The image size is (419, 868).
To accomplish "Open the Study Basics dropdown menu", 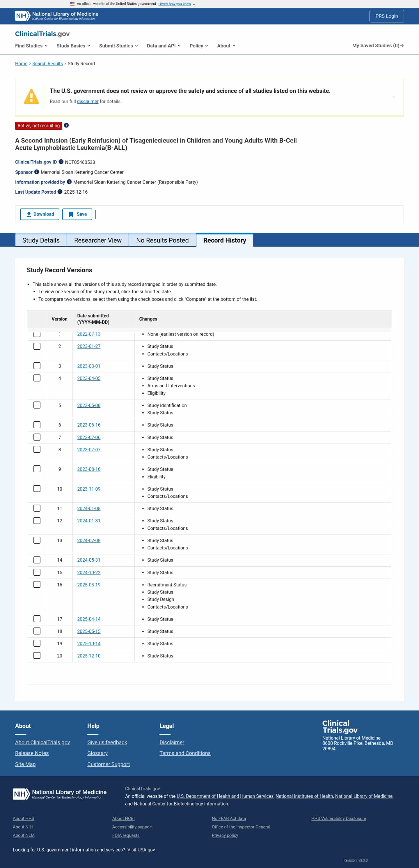I will pyautogui.click(x=73, y=46).
